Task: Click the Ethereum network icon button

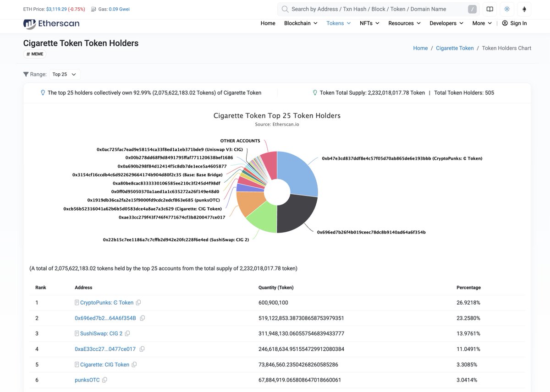Action: (524, 9)
